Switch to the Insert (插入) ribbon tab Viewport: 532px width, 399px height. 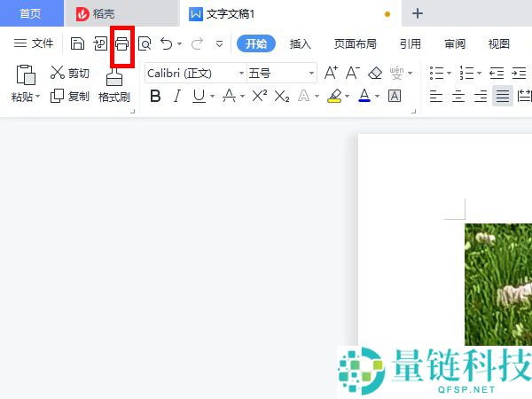pyautogui.click(x=301, y=43)
